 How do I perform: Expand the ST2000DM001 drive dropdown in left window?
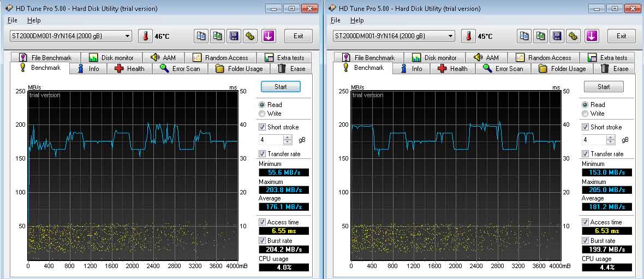click(x=127, y=36)
